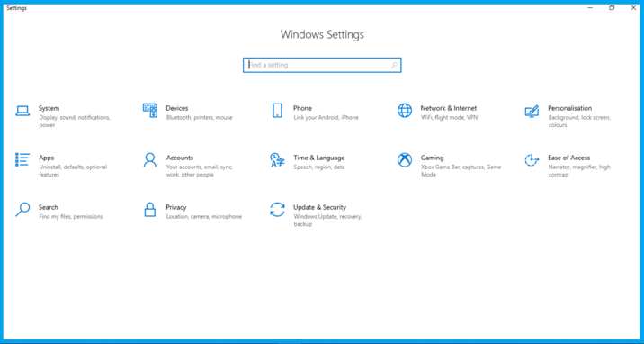Select the Ease of Access icon

pyautogui.click(x=532, y=160)
